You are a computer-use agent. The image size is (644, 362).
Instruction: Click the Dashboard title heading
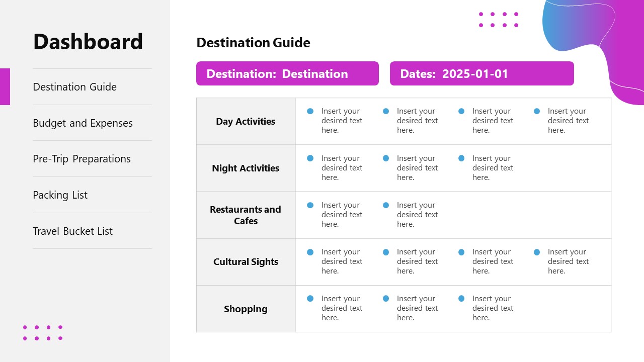pos(88,41)
